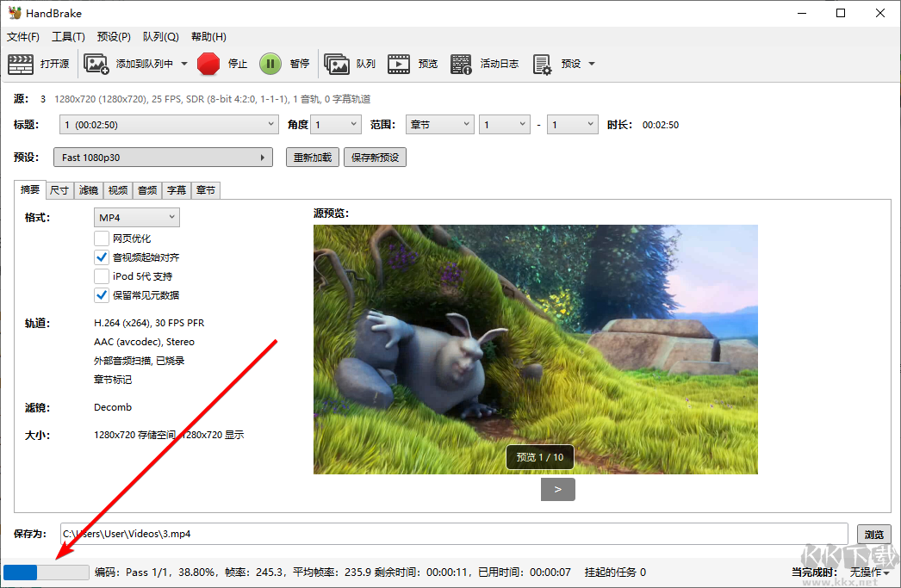Click the 预设 presets icon in toolbar

542,64
